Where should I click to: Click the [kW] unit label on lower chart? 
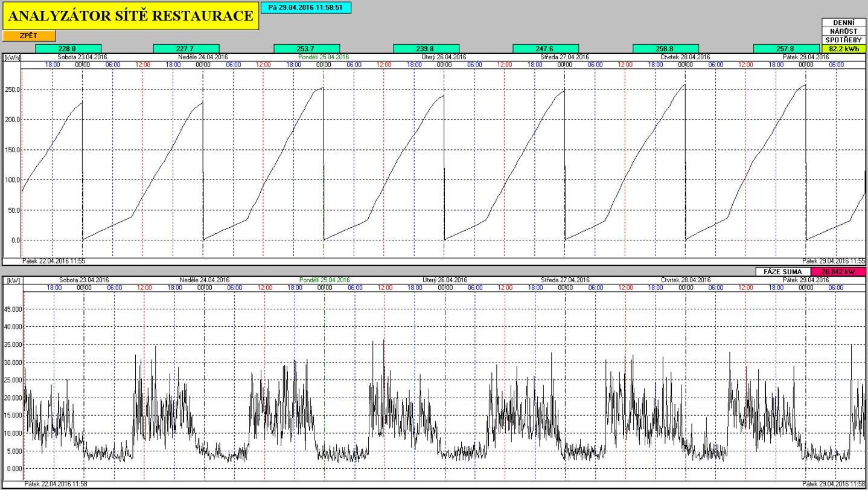click(12, 280)
